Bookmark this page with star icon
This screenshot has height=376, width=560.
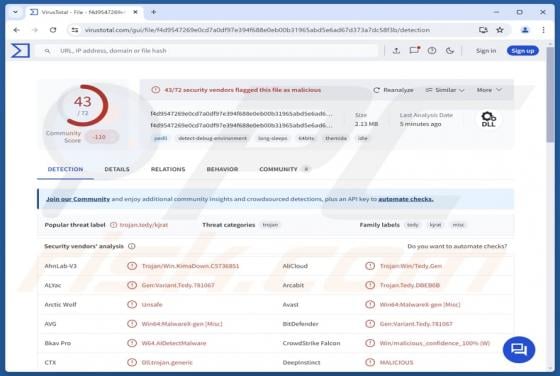[500, 30]
